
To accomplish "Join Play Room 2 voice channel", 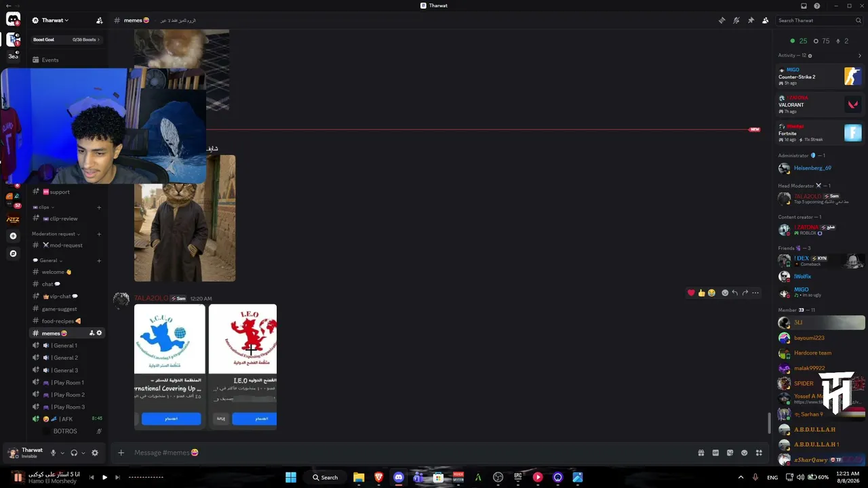I will tap(68, 394).
